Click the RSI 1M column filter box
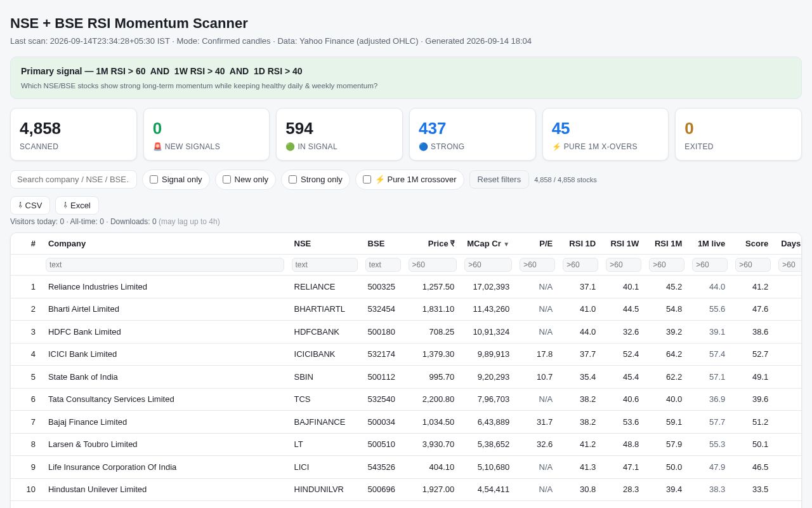812x508 pixels. (667, 265)
